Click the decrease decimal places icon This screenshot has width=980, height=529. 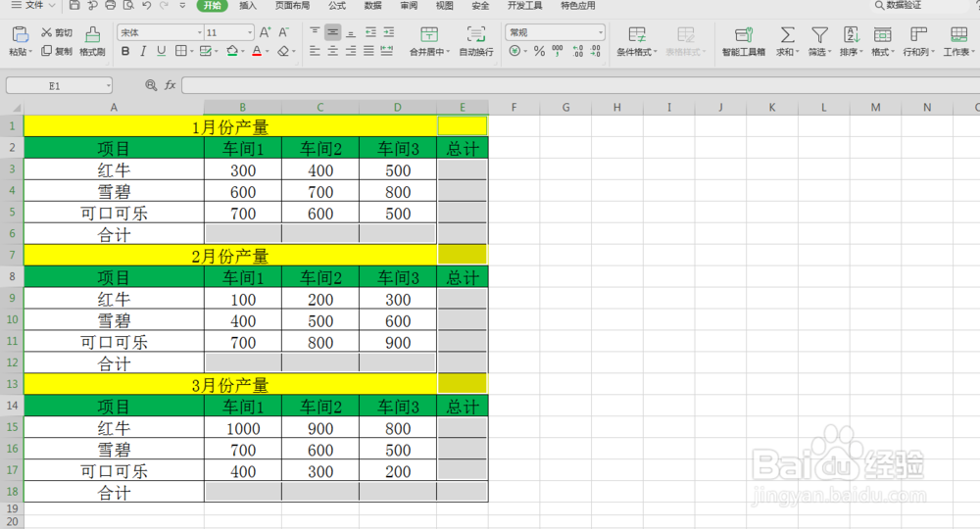coord(596,51)
